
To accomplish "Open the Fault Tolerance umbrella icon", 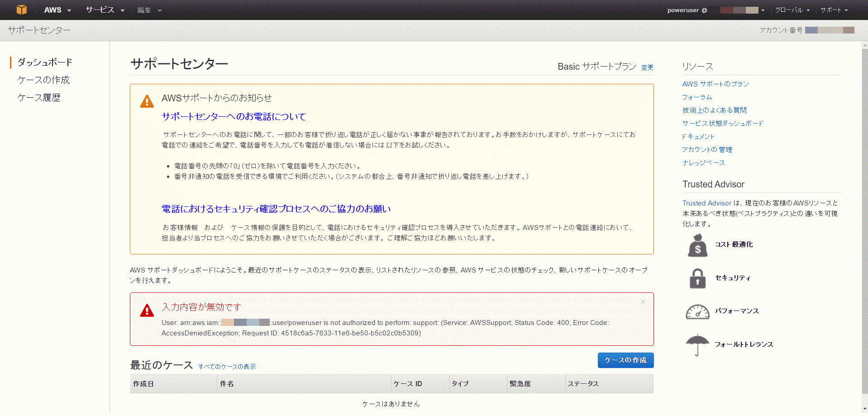I will pyautogui.click(x=697, y=345).
